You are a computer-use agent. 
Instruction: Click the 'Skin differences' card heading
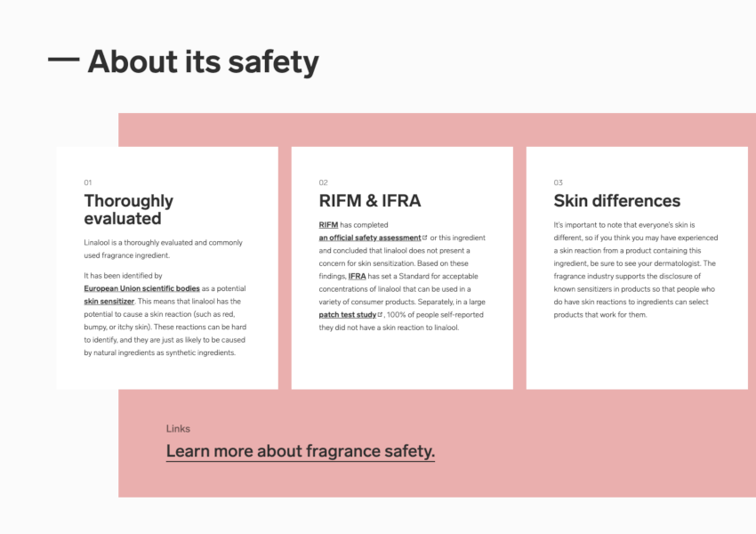pyautogui.click(x=616, y=200)
